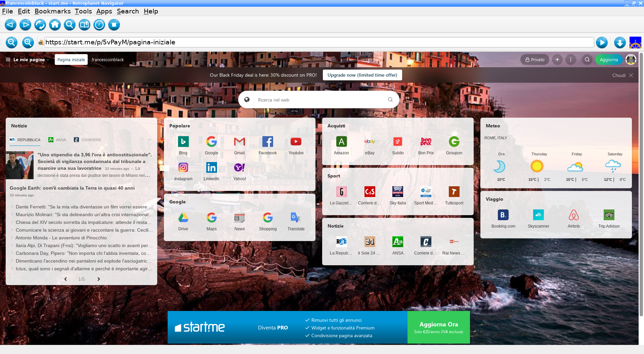644x354 pixels.
Task: Open the Trip Advisor icon
Action: point(609,215)
